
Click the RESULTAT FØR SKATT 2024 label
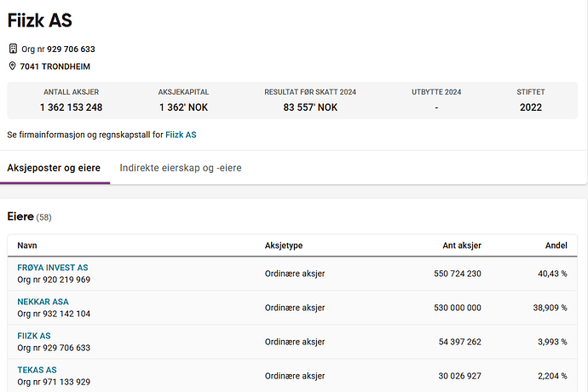310,92
